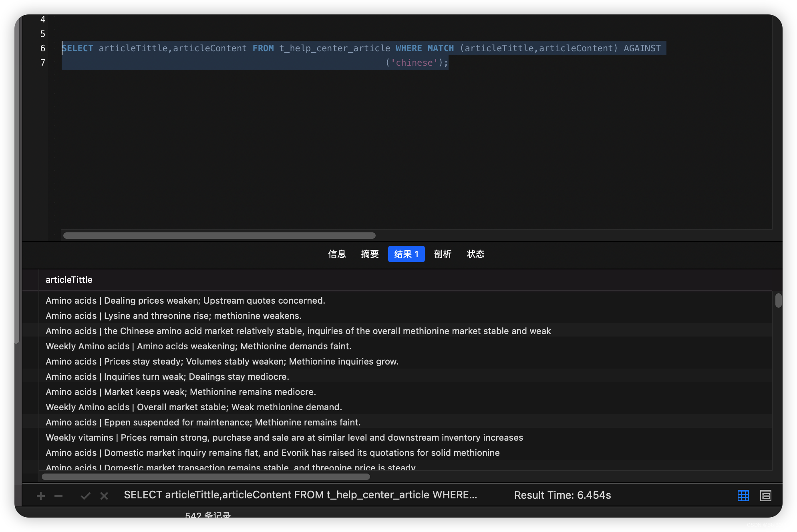
Task: Open the 剖析 profiling tab
Action: pos(443,254)
